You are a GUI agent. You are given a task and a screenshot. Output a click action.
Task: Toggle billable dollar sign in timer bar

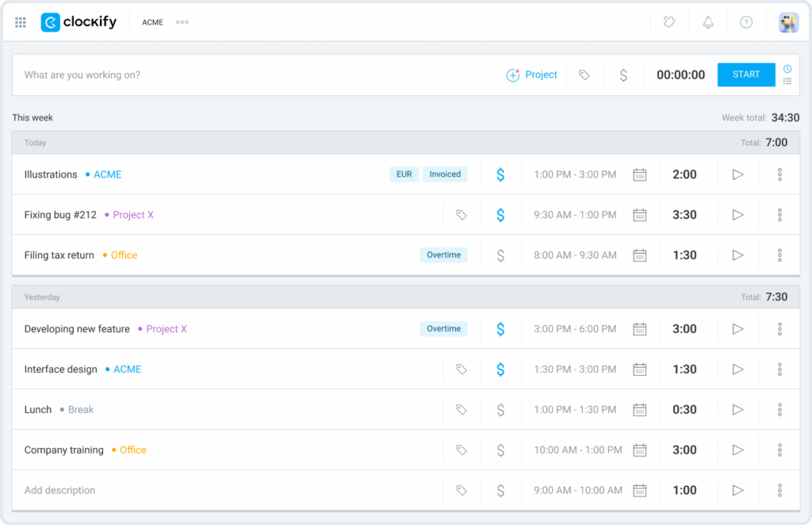tap(623, 75)
